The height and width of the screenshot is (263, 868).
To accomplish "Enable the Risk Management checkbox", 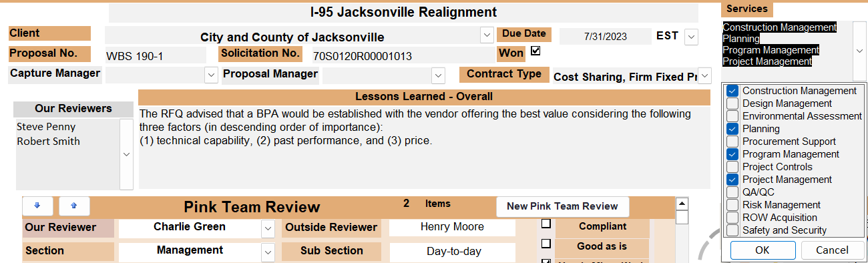I will (732, 205).
